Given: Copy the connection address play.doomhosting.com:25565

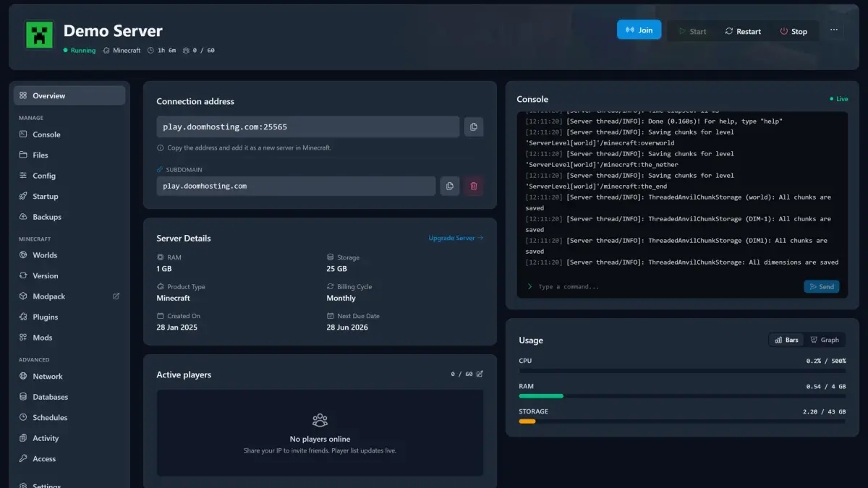Looking at the screenshot, I should pyautogui.click(x=473, y=127).
